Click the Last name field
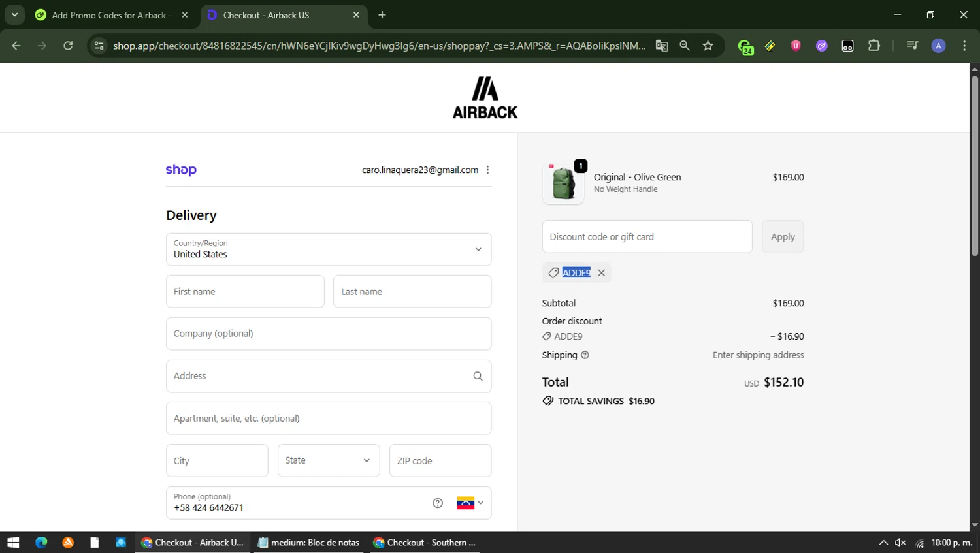The width and height of the screenshot is (980, 553). click(412, 291)
